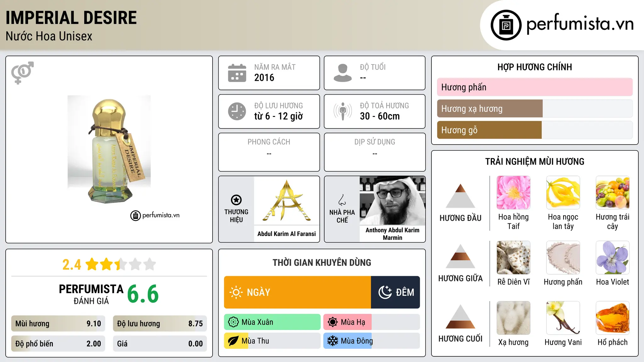Click the sillage icon for Độ Toả Hương

343,111
